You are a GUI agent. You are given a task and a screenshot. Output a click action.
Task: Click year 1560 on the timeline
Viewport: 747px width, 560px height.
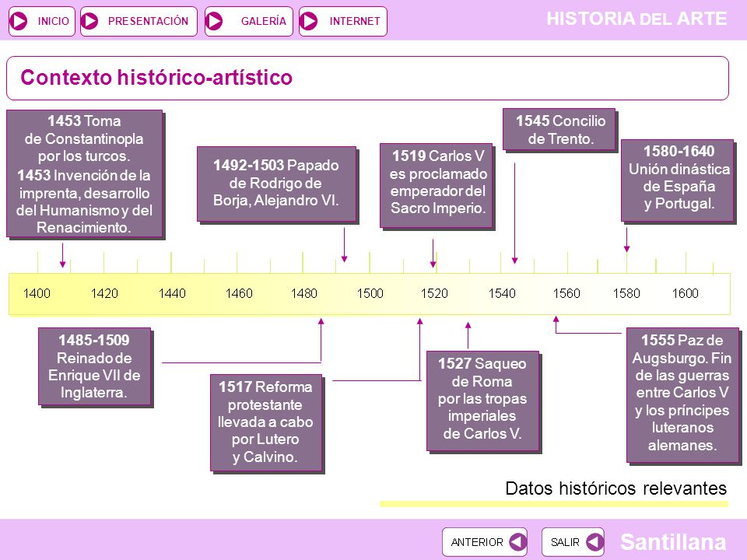[566, 293]
